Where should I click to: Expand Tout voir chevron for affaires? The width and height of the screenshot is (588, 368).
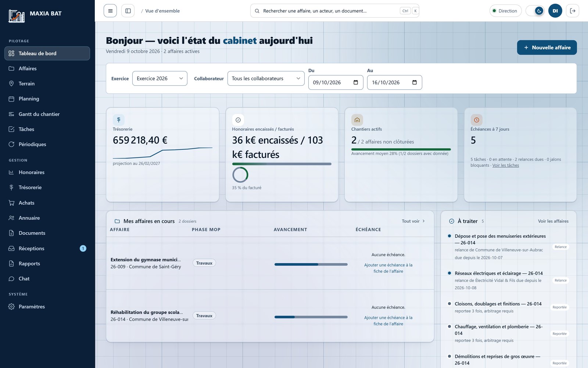pyautogui.click(x=423, y=221)
